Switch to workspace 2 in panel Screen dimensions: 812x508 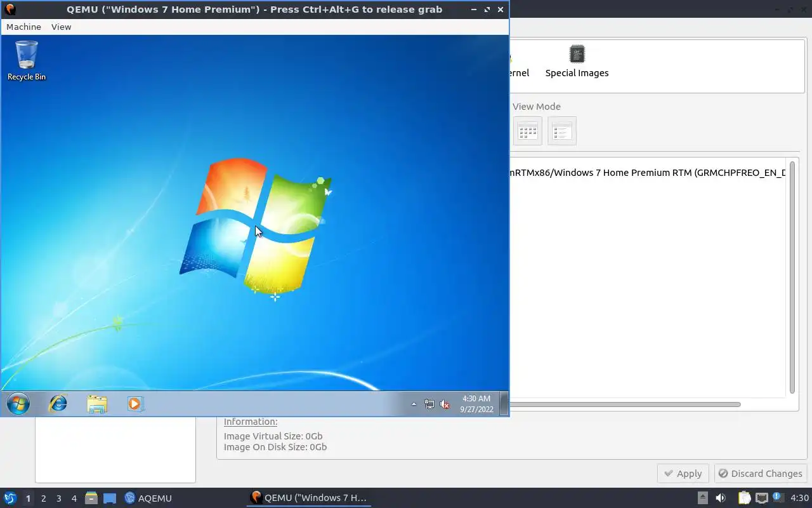43,498
